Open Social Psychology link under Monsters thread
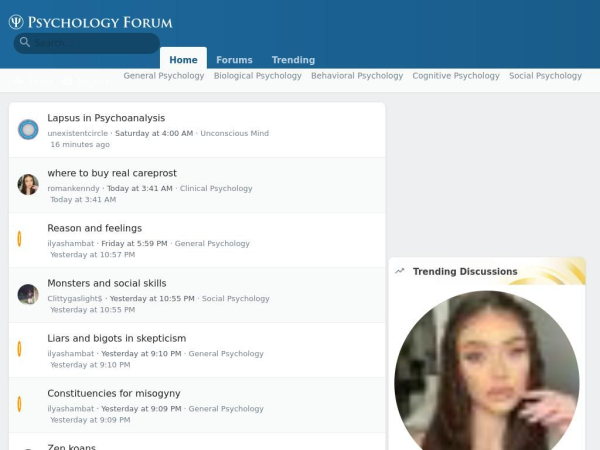600x450 pixels. tap(236, 298)
